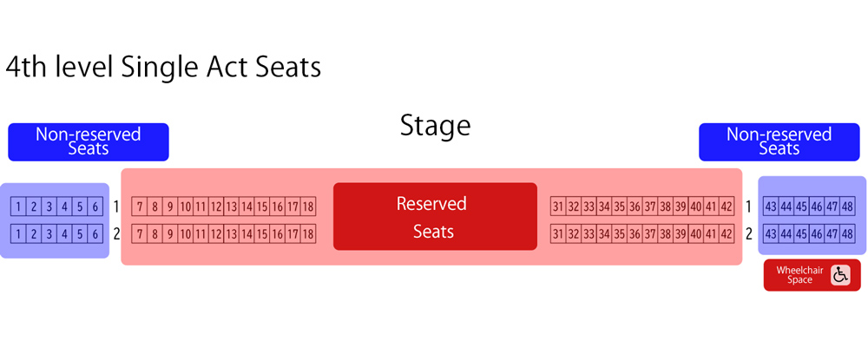
Task: Click the 4th level Single Act Seats title
Action: point(163,67)
